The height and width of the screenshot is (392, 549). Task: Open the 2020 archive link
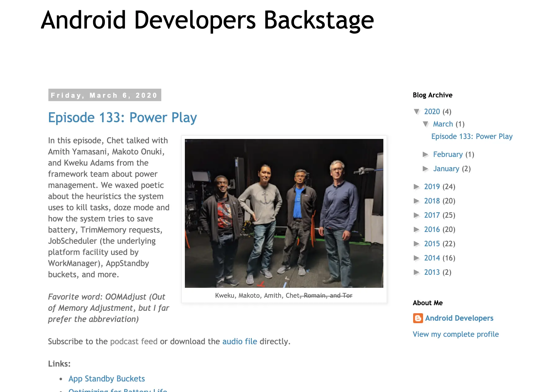[432, 112]
